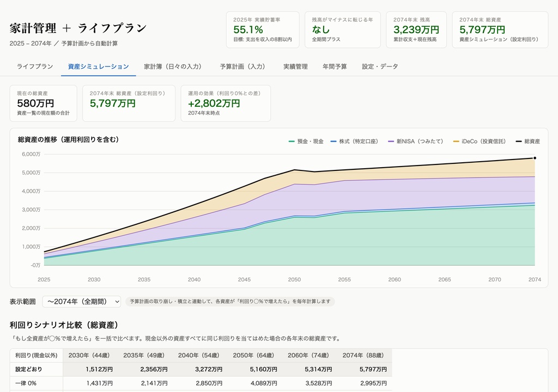Select the 資産シミュレーション tab
558x392 pixels.
pos(98,66)
